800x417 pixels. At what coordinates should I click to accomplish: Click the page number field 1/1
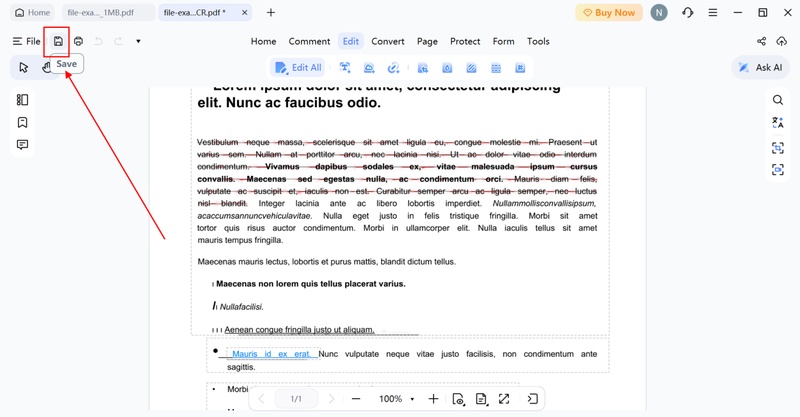296,399
